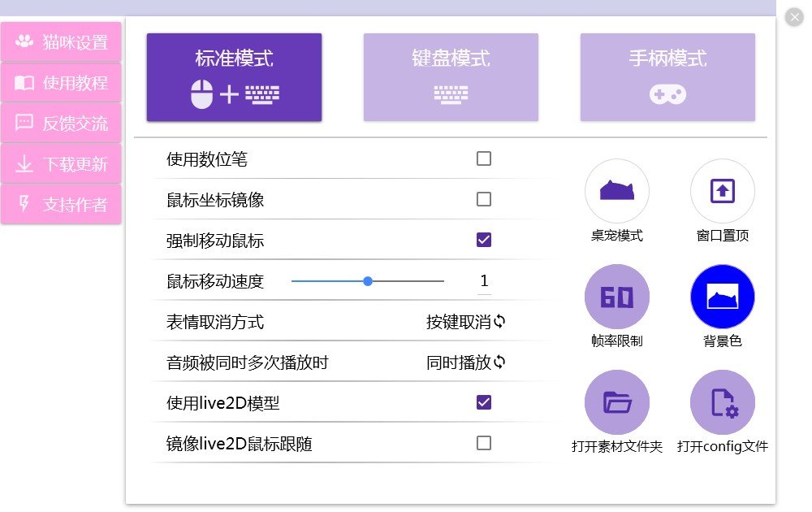This screenshot has width=812, height=512.
Task: Open 下载更新 download updates page
Action: point(61,164)
